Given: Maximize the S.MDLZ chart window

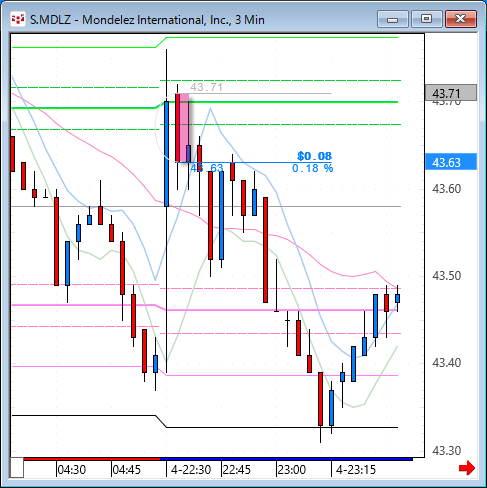Looking at the screenshot, I should click(x=426, y=19).
